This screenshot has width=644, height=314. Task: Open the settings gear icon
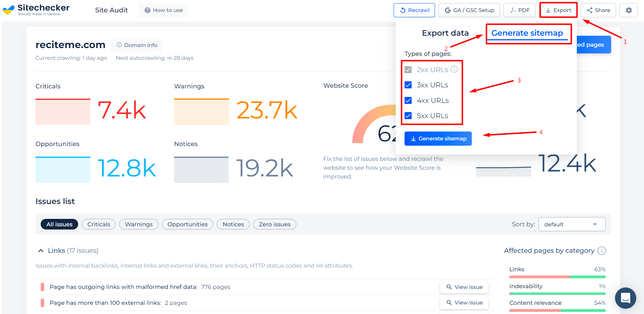point(628,10)
